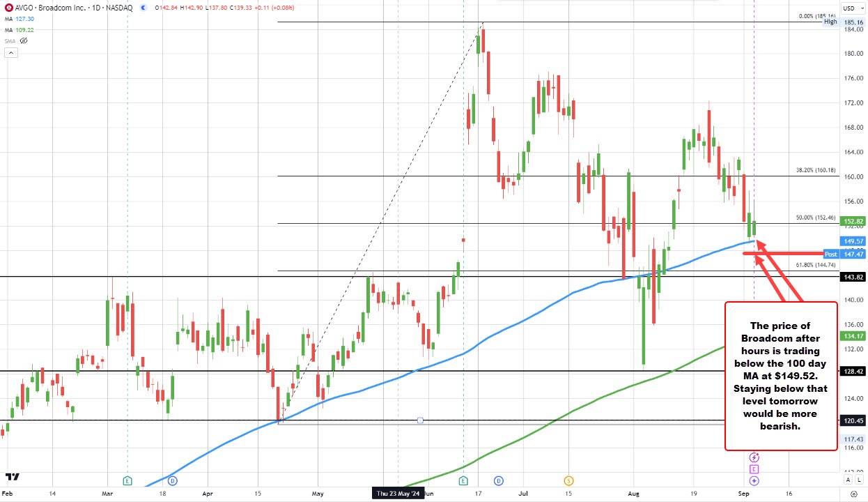
Task: Open the March earnings E marker
Action: [x=127, y=480]
